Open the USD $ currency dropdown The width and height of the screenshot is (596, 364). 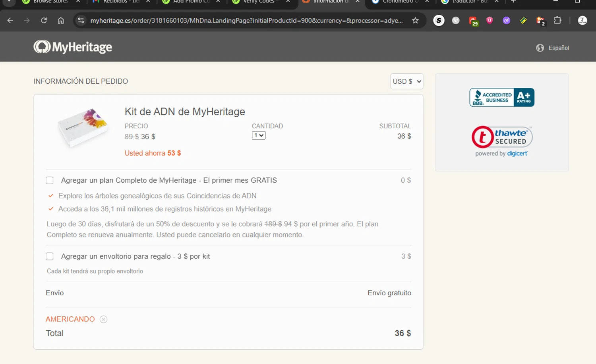click(x=407, y=81)
